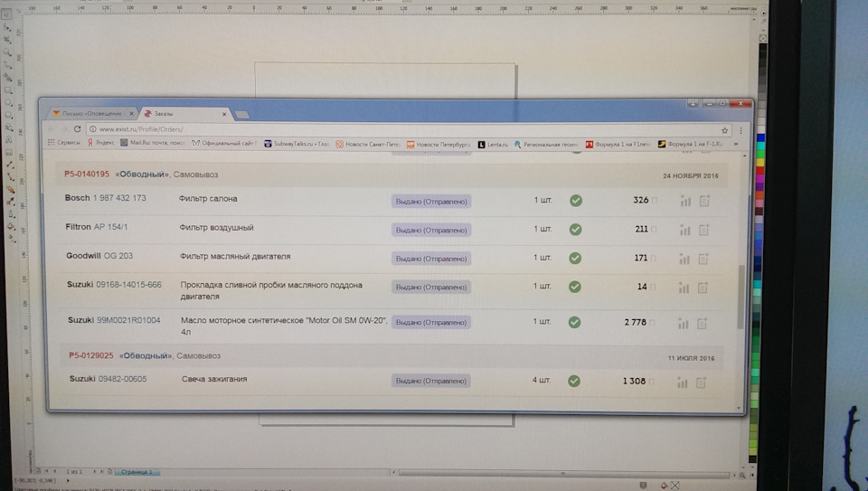
Task: Click the CorelDRAW horizontal scrollbar
Action: point(563,475)
